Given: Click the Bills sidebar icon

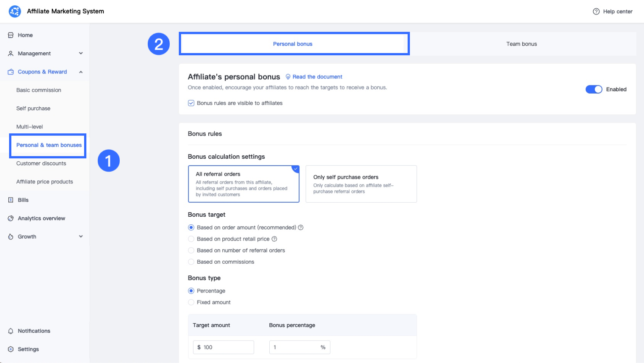Looking at the screenshot, I should coord(11,200).
